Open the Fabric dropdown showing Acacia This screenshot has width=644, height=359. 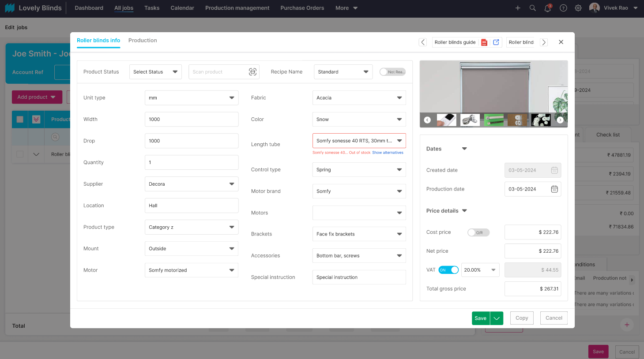[x=359, y=98]
